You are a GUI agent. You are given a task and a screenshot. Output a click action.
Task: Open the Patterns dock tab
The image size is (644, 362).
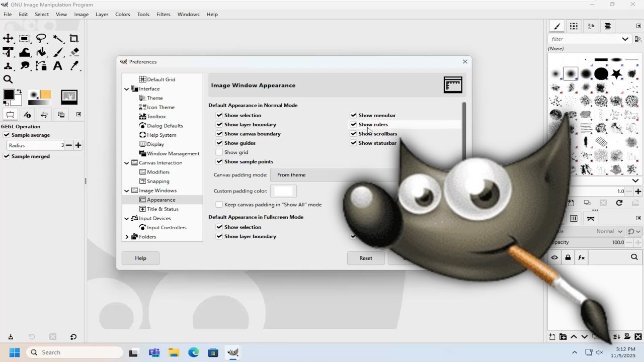pyautogui.click(x=574, y=26)
